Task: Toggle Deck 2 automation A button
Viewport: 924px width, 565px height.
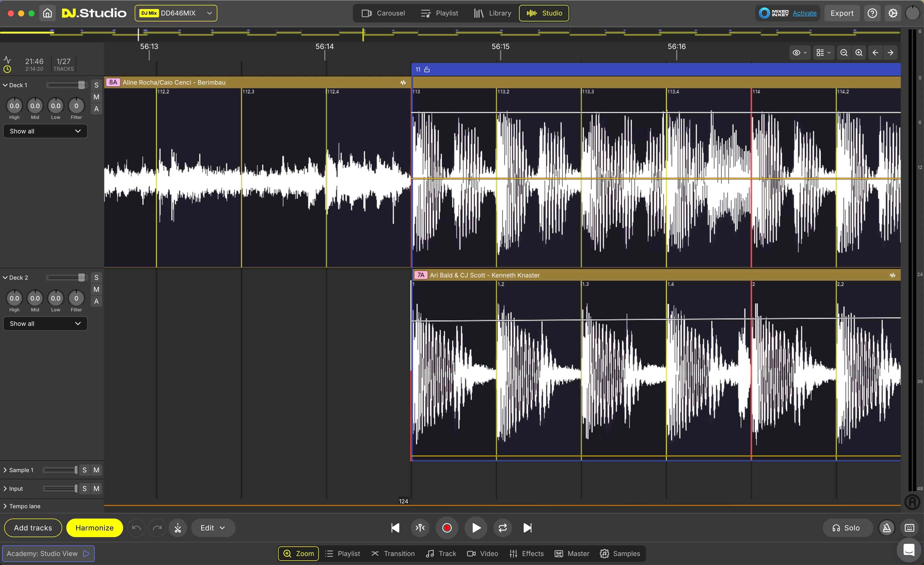Action: click(96, 301)
